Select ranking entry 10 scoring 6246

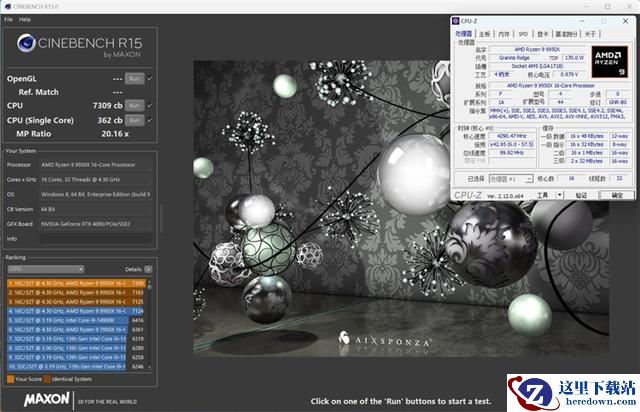[x=76, y=367]
